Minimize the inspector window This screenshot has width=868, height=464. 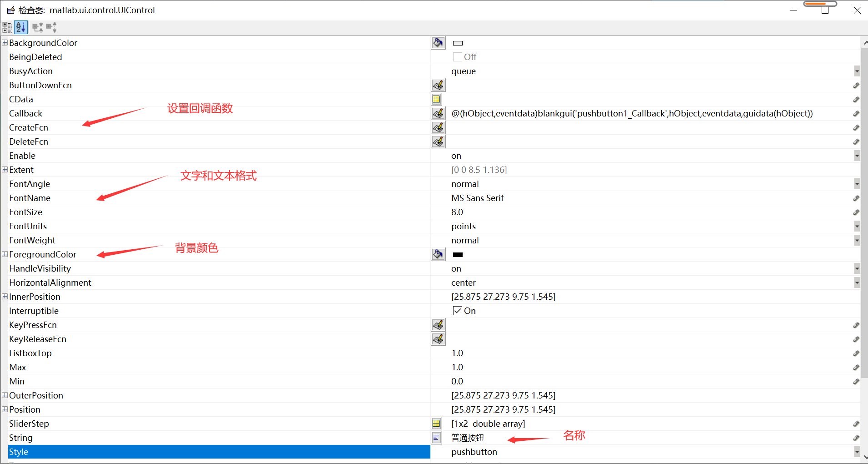pos(793,10)
